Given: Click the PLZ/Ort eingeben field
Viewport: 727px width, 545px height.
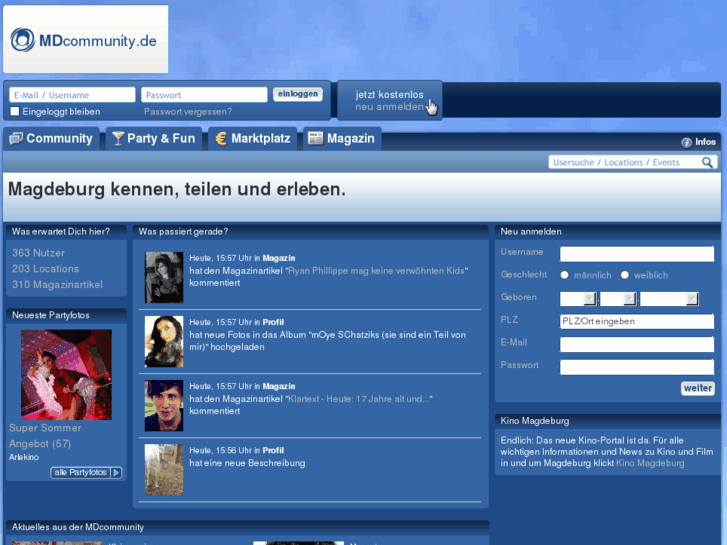Looking at the screenshot, I should point(637,321).
